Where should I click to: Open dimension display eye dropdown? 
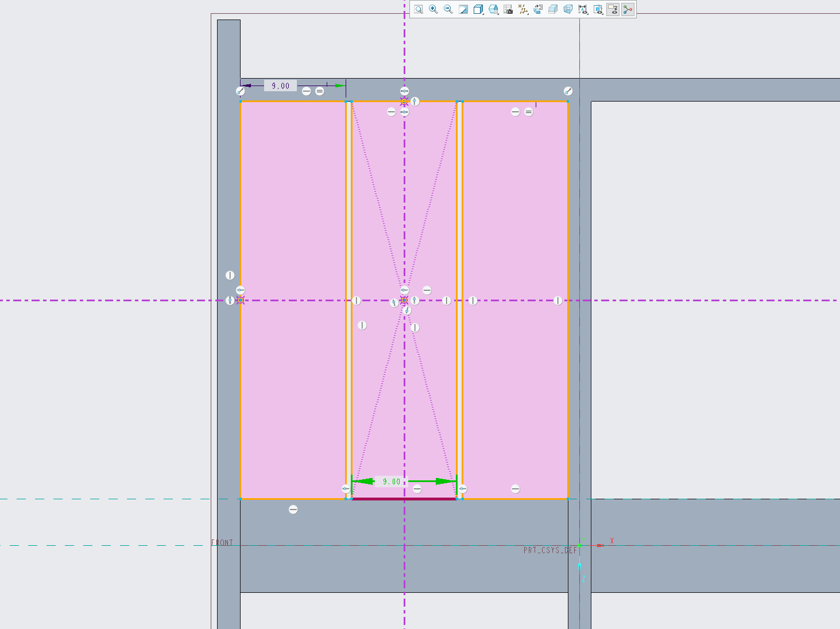coord(583,9)
